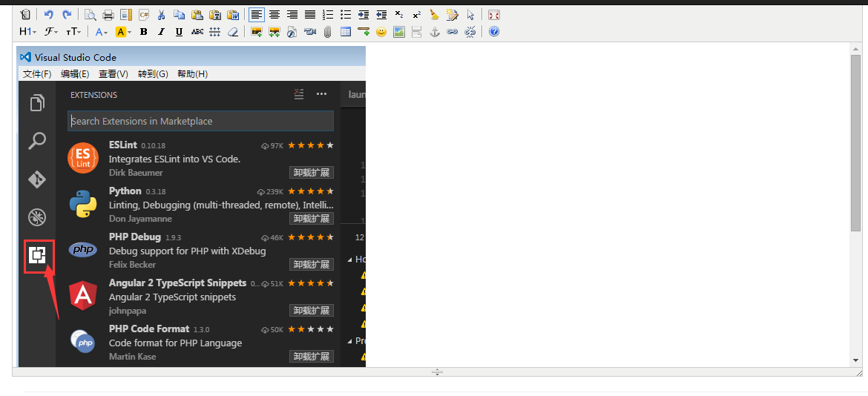The height and width of the screenshot is (396, 868).
Task: Open the 文件(F) menu
Action: pos(37,74)
